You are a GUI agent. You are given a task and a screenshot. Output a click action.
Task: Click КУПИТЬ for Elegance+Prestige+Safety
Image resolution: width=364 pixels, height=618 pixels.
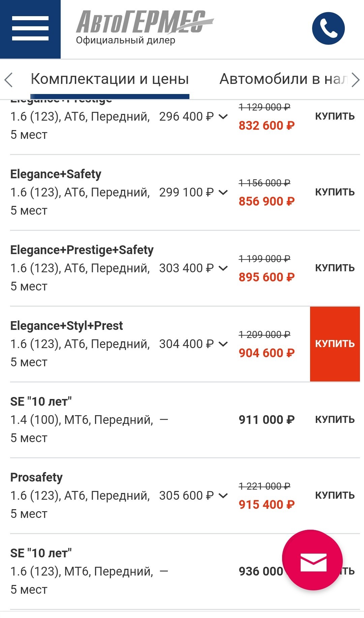(x=335, y=268)
